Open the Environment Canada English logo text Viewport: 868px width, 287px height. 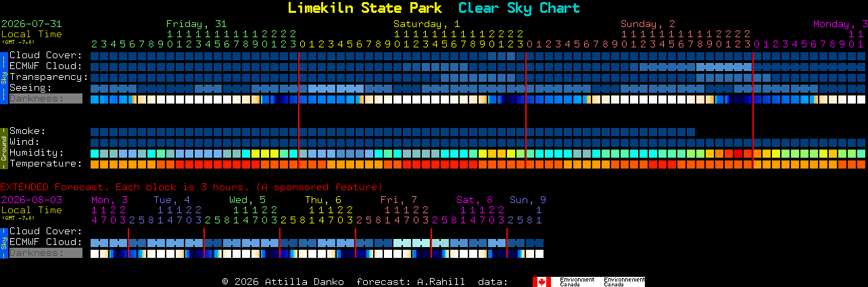[x=577, y=282]
